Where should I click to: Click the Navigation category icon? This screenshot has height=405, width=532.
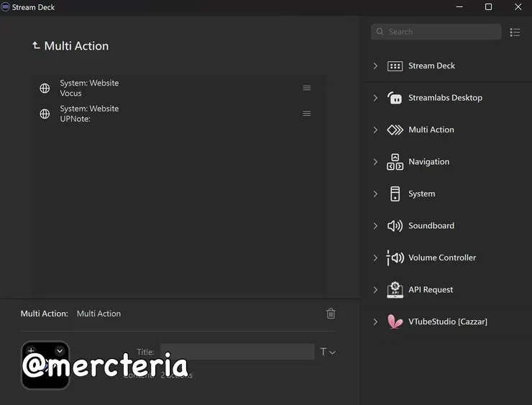point(395,162)
